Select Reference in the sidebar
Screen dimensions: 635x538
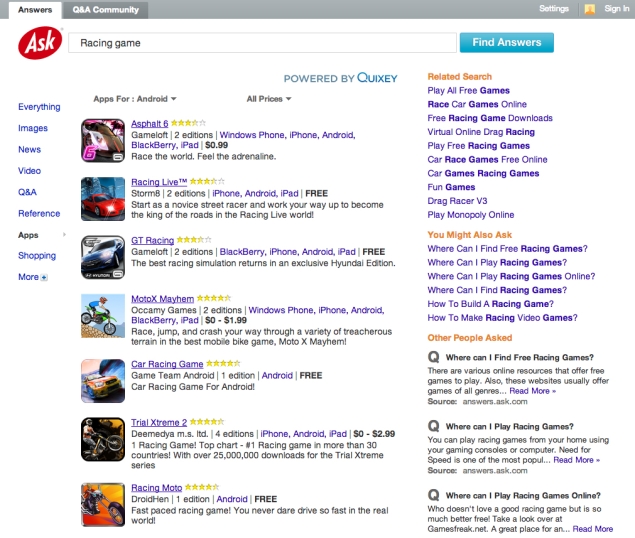[x=39, y=213]
